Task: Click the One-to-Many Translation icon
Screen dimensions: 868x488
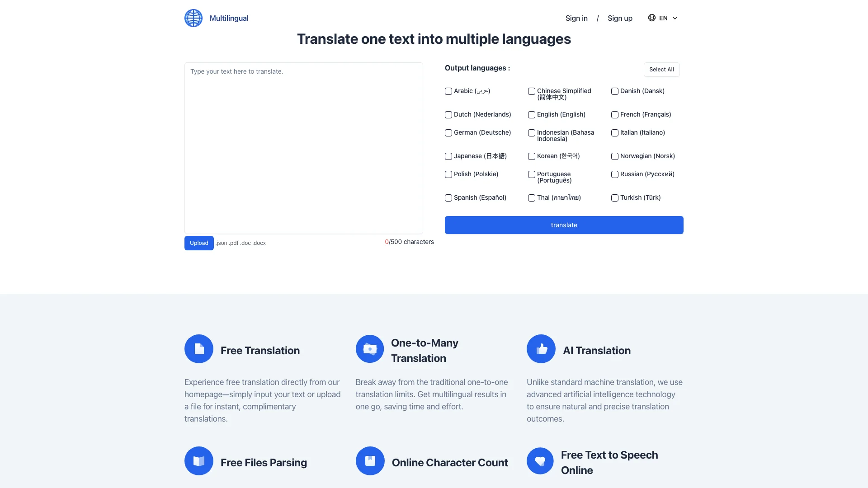Action: (370, 348)
